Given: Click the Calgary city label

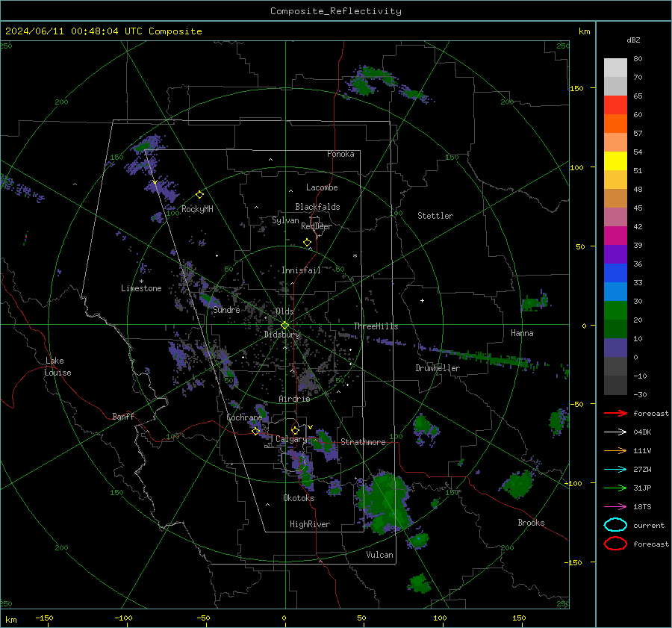Looking at the screenshot, I should [x=291, y=439].
